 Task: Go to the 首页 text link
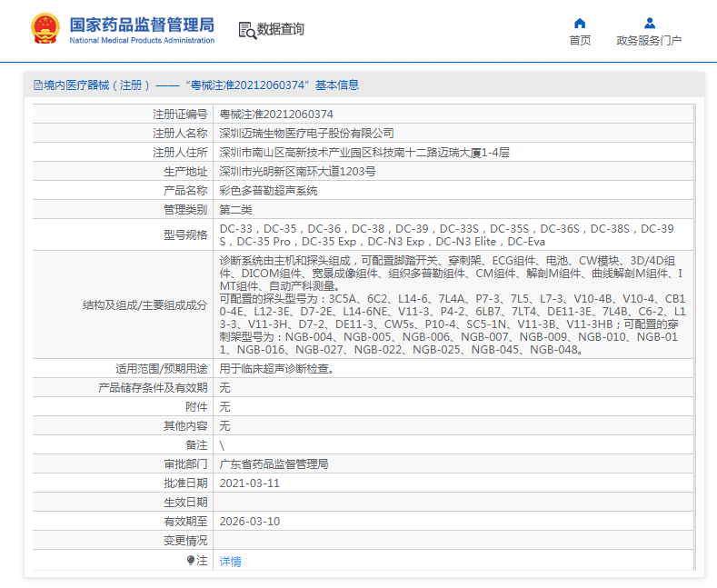click(580, 41)
